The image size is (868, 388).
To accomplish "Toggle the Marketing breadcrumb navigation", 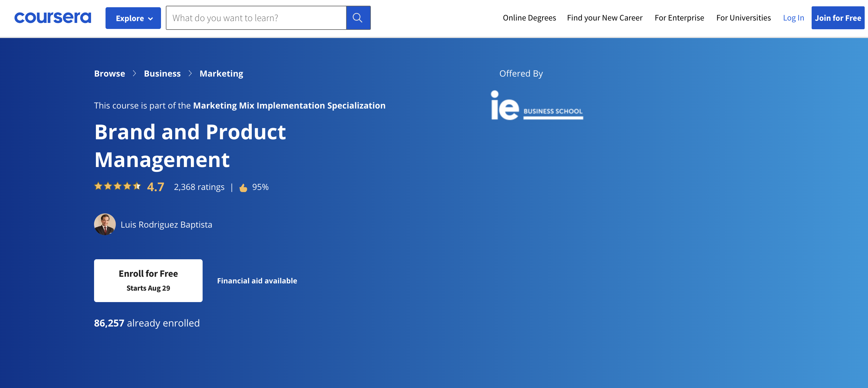I will (221, 73).
